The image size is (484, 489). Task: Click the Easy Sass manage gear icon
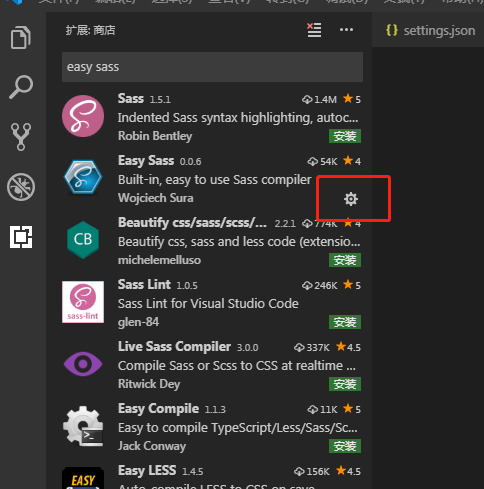pyautogui.click(x=351, y=199)
